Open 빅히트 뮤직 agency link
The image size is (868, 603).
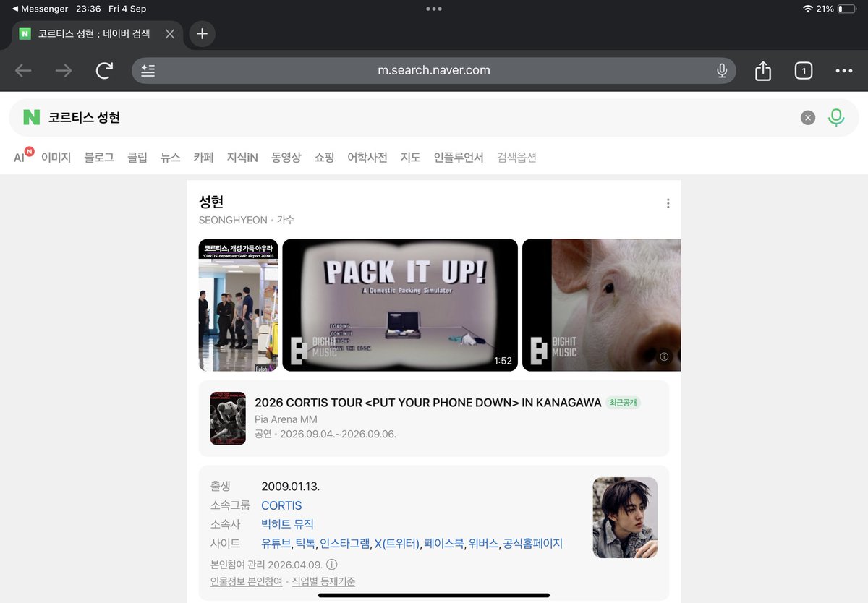click(x=288, y=524)
